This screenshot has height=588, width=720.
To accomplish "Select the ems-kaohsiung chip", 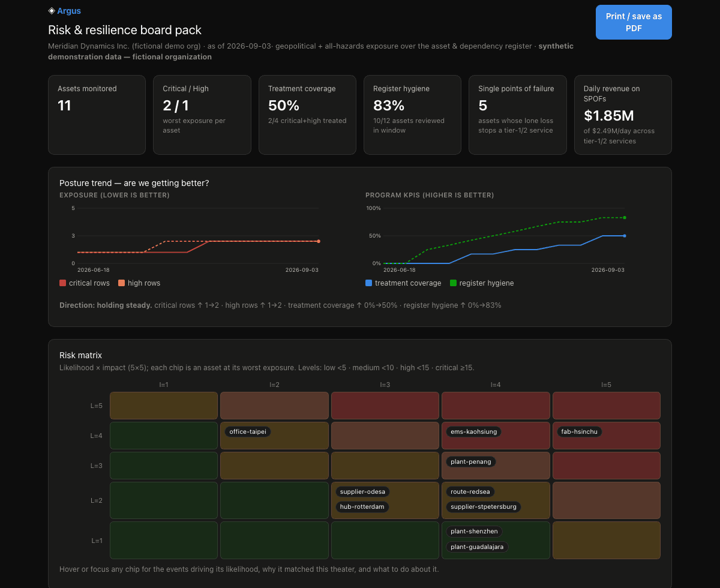I will [x=473, y=431].
